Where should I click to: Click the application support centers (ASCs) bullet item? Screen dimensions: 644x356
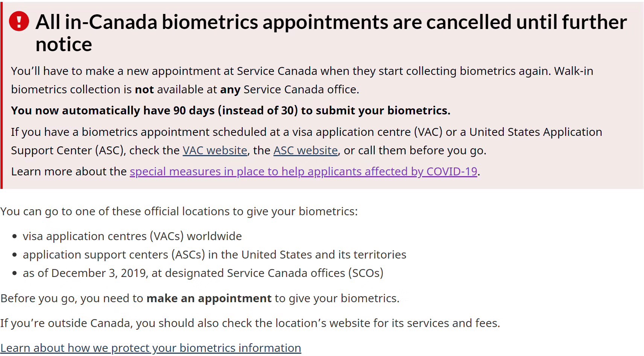[214, 255]
